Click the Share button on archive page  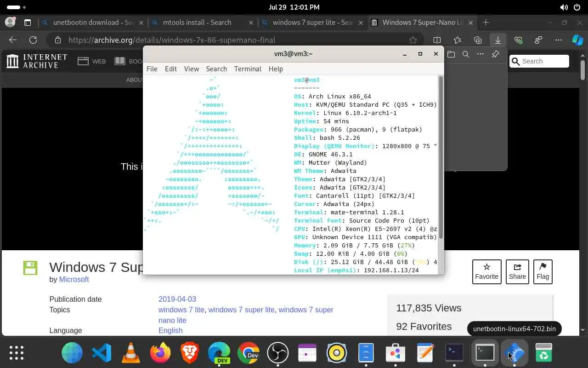click(x=517, y=272)
